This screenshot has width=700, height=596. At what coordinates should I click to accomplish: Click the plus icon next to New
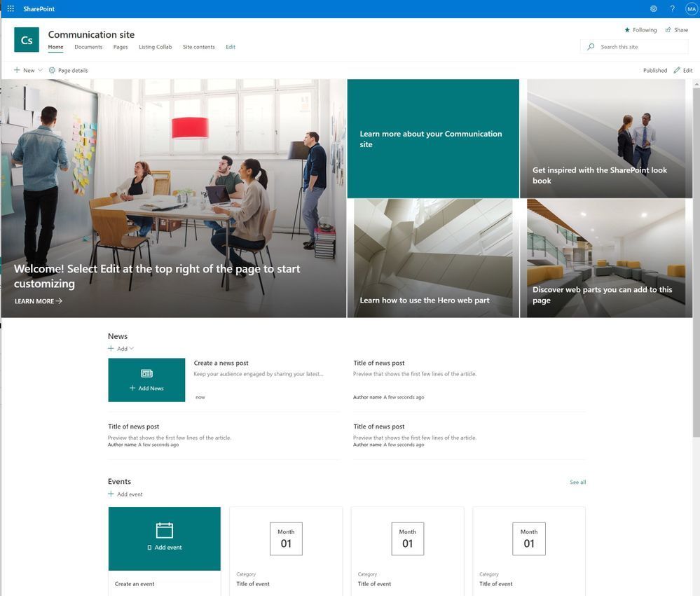[17, 70]
